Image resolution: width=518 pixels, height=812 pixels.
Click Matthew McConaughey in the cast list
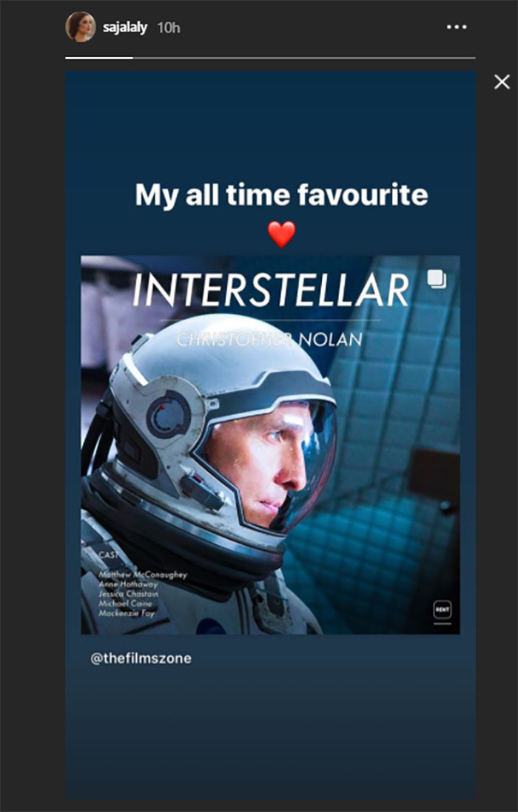(143, 575)
